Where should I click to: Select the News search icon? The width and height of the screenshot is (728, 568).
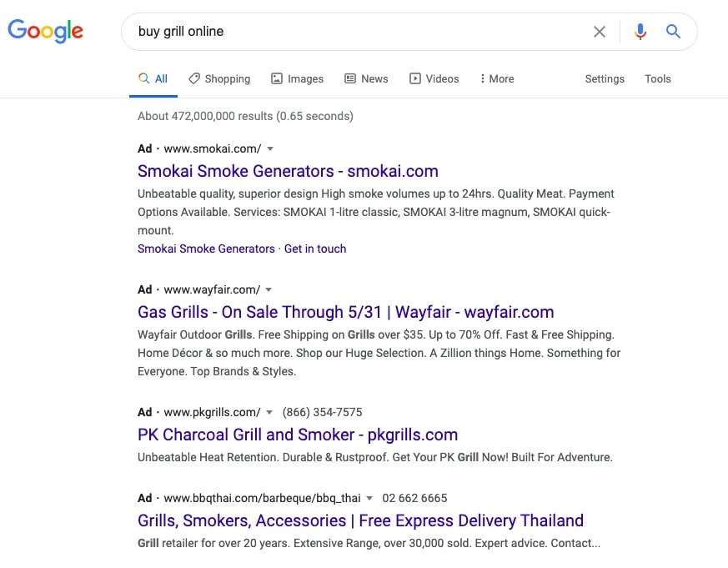click(x=350, y=78)
